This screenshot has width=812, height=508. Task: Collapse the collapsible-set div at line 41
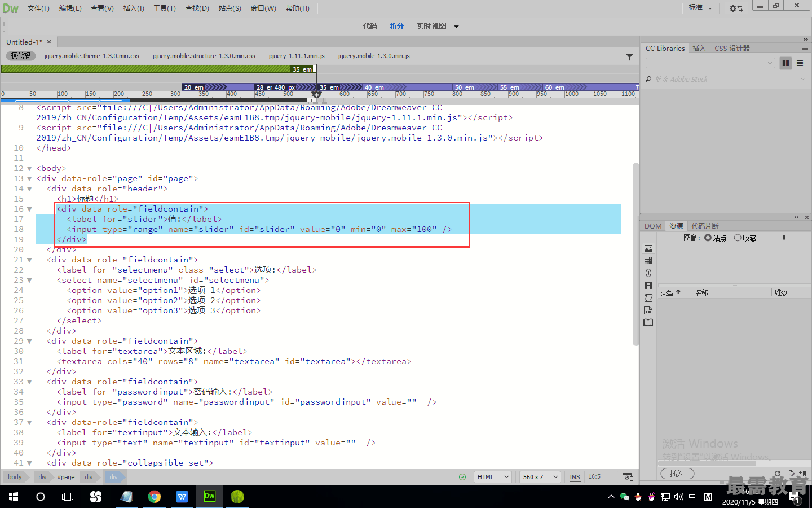[x=29, y=463]
